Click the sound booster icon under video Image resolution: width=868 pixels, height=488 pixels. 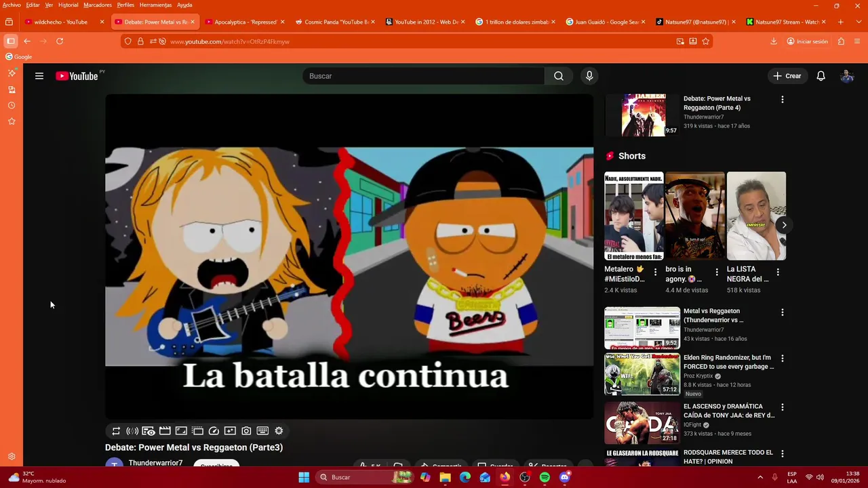point(132,431)
